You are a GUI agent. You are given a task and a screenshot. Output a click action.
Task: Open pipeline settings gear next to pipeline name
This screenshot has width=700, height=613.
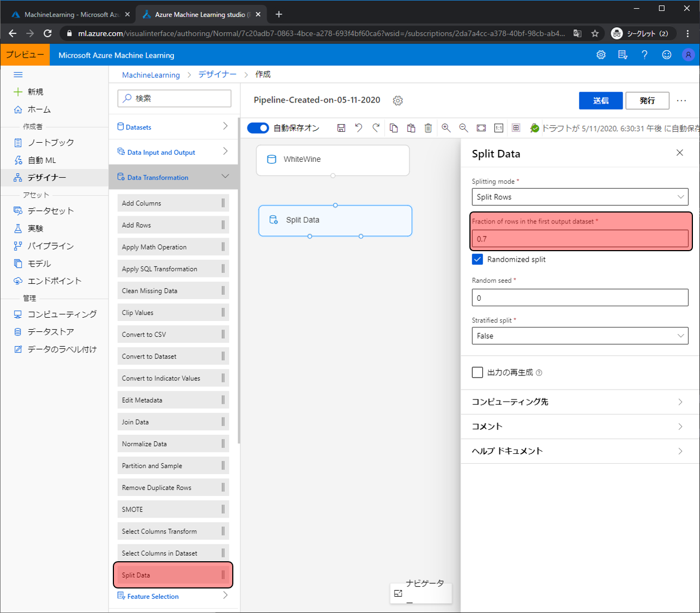pos(398,101)
